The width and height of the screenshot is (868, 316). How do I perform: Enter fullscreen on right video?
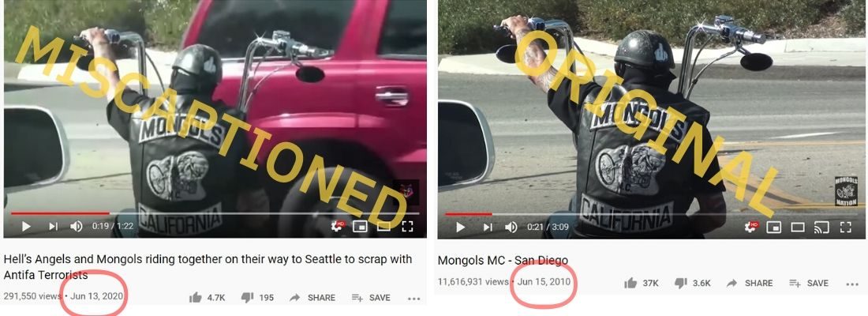click(845, 228)
